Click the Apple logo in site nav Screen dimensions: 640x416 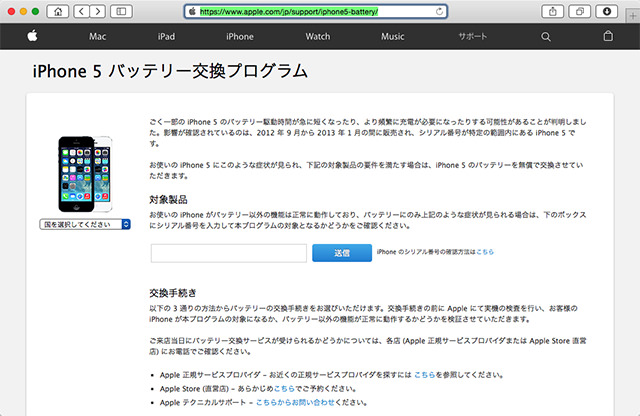[x=32, y=36]
